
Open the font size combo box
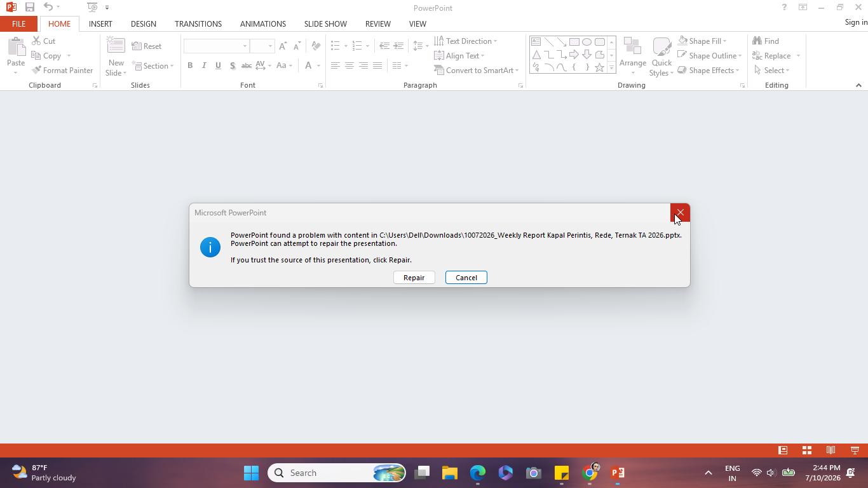pos(262,46)
